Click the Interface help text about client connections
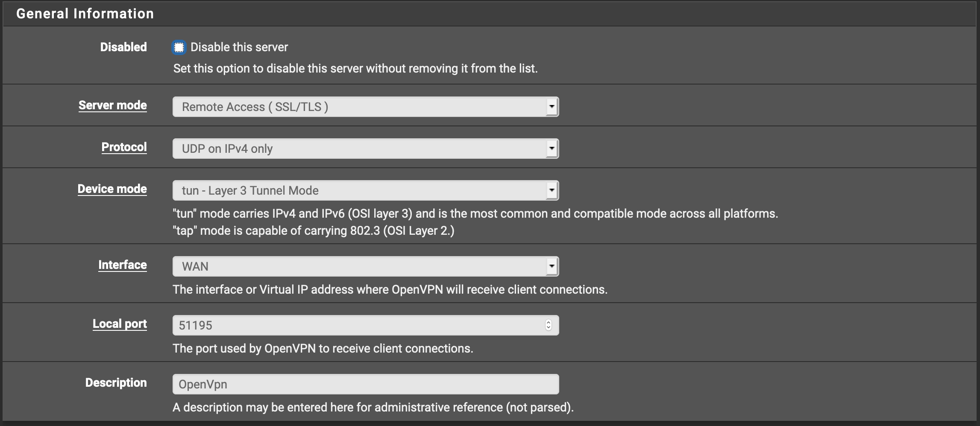The width and height of the screenshot is (980, 426). pyautogui.click(x=390, y=290)
